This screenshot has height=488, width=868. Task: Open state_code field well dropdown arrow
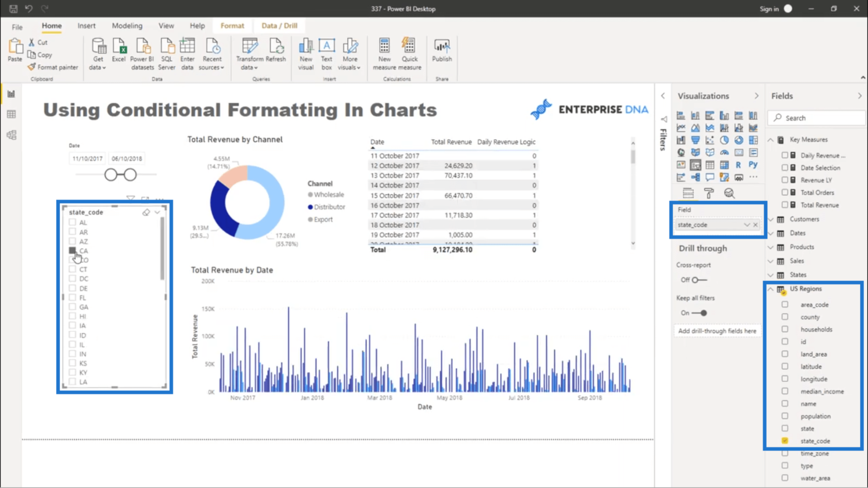pos(747,225)
